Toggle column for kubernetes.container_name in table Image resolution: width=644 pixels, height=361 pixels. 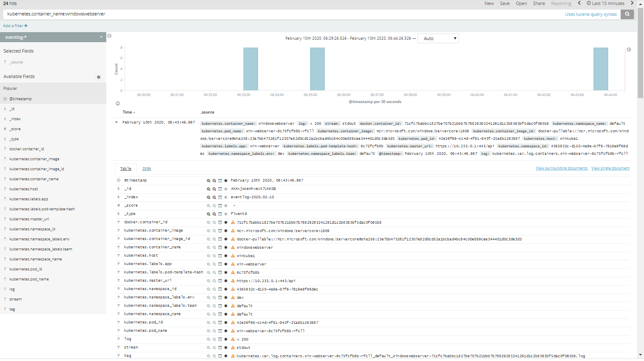pos(220,247)
